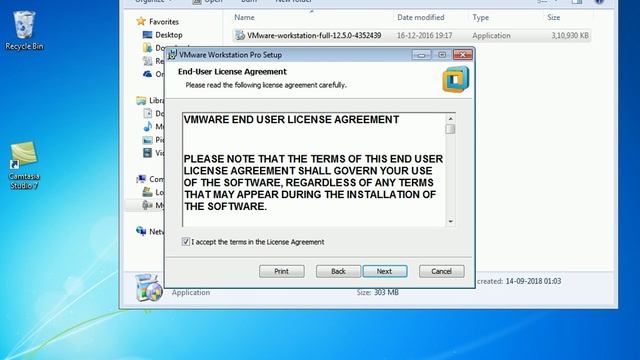Click the Documents library icon in the sidebar
This screenshot has height=360, width=640.
point(148,113)
